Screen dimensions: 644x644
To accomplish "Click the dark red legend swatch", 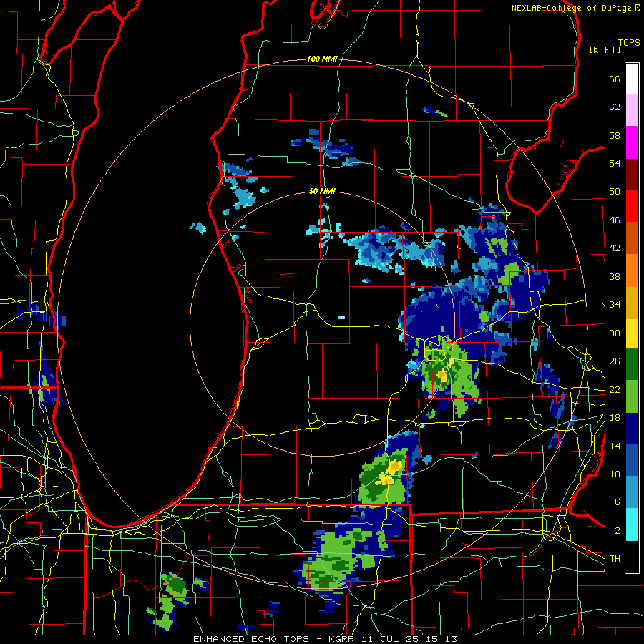I will (632, 175).
